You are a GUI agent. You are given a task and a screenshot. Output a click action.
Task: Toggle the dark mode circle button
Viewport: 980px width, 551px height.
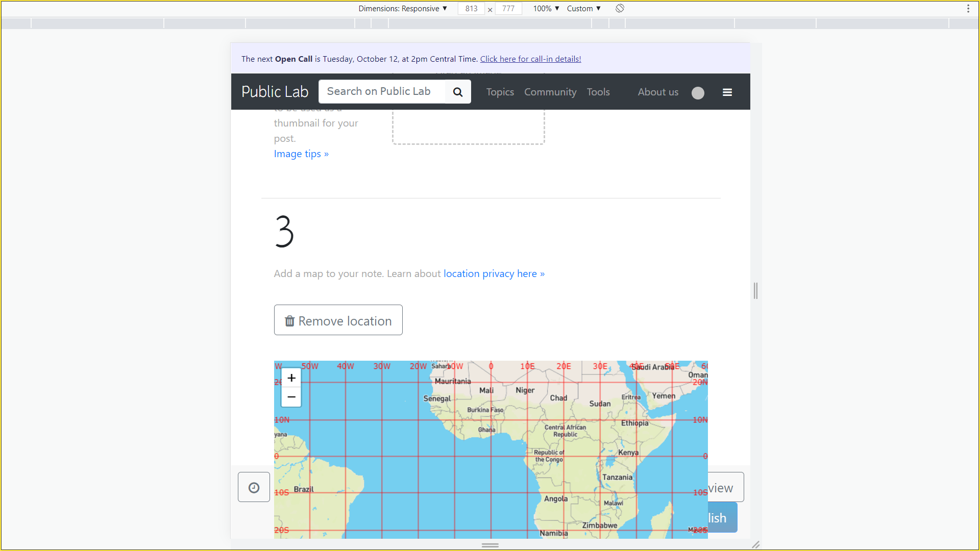click(x=697, y=92)
